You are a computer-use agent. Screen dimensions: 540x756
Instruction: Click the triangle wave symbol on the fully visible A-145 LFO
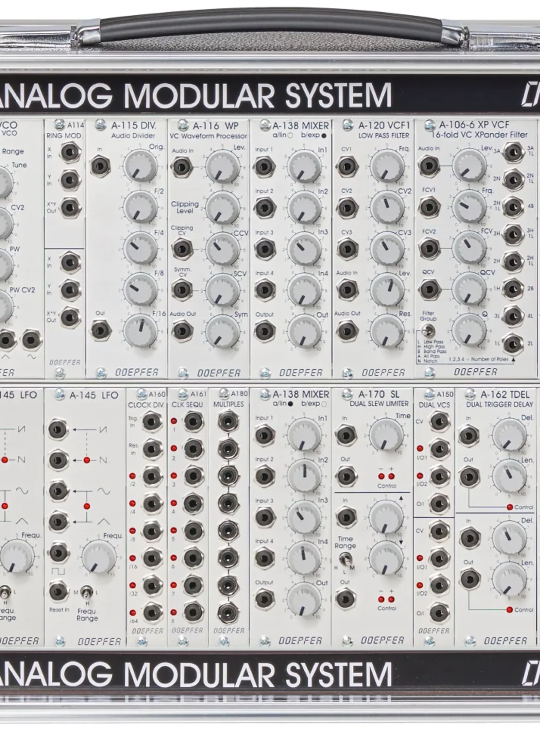click(104, 521)
